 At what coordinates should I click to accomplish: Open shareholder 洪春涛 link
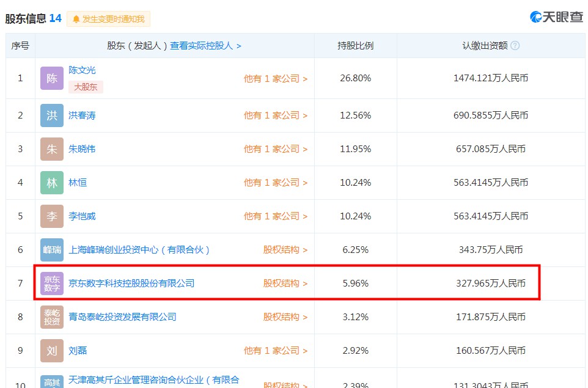click(x=82, y=115)
